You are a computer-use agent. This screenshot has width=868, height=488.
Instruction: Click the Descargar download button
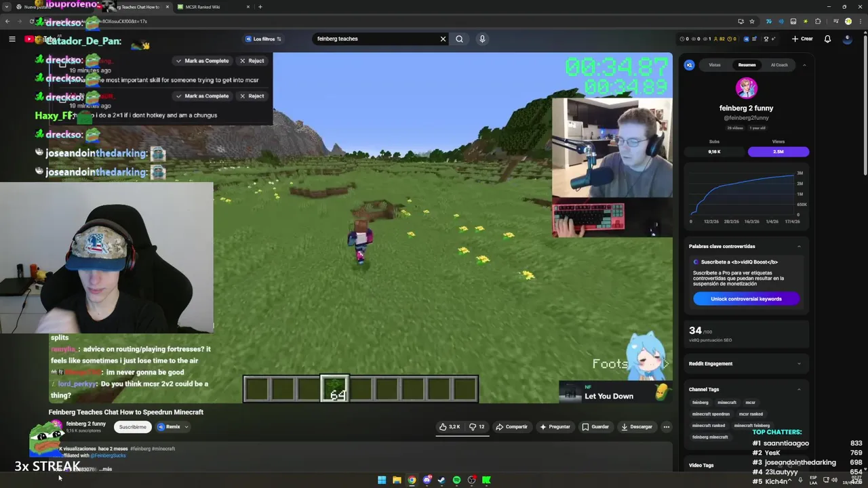pyautogui.click(x=636, y=427)
